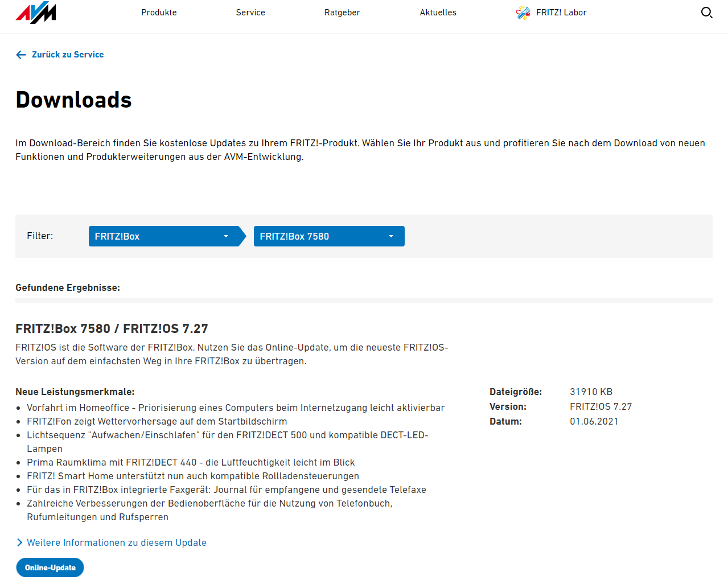
Task: Select the date value 01.06.2021
Action: pyautogui.click(x=594, y=421)
